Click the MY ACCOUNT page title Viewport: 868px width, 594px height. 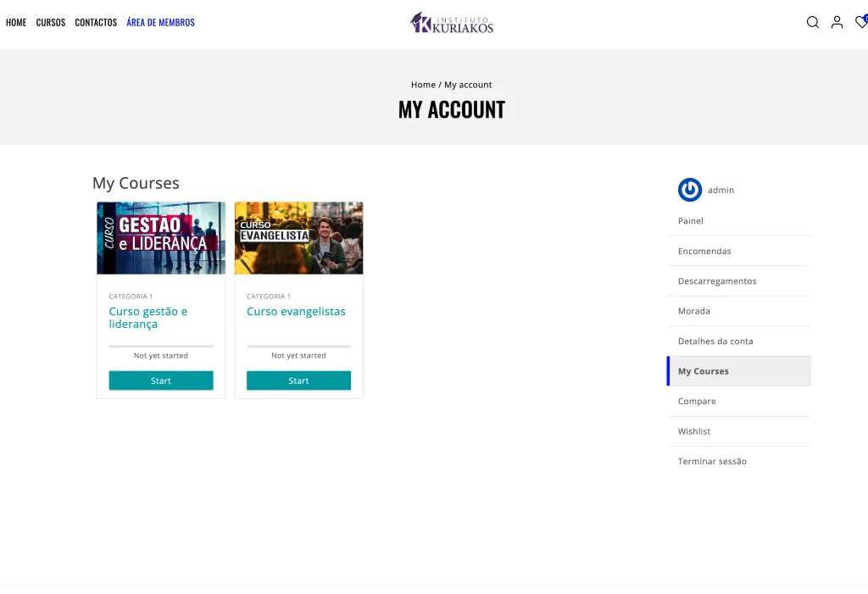pyautogui.click(x=452, y=109)
